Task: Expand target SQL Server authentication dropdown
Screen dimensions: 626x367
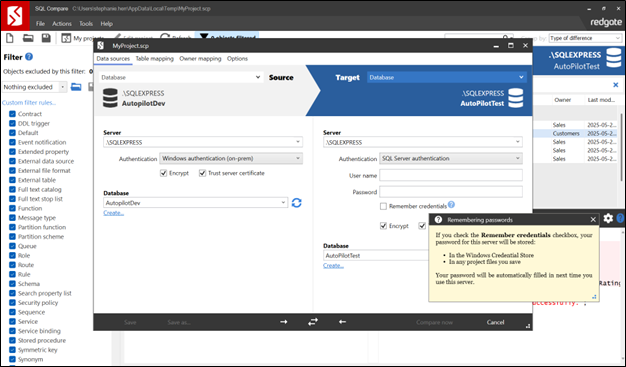Action: (x=517, y=158)
